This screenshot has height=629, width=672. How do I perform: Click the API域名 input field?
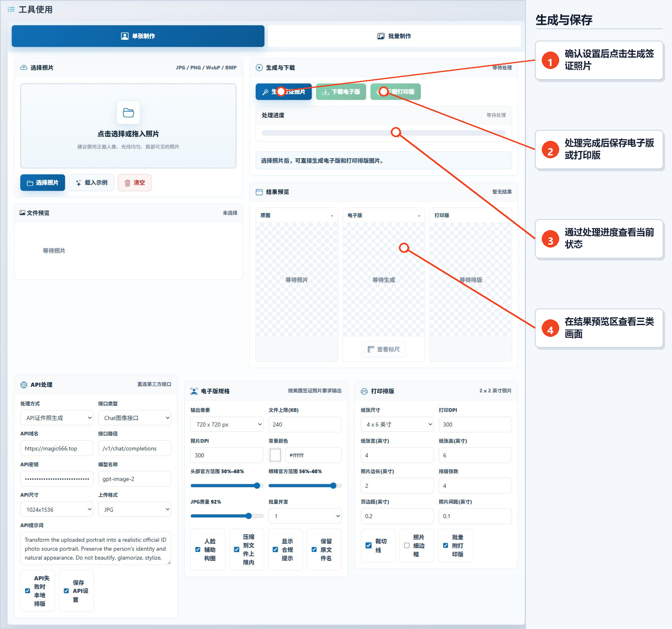(57, 448)
